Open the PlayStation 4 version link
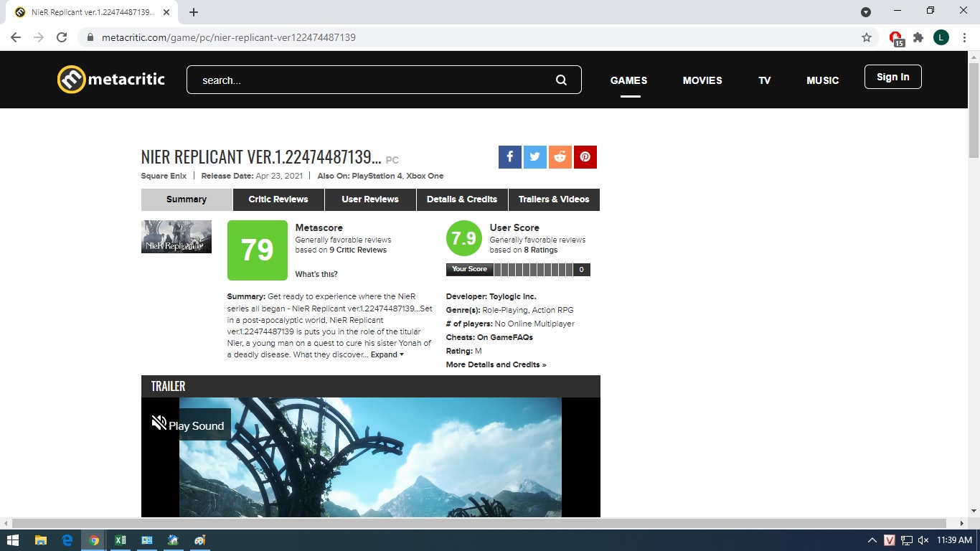Screen dimensions: 980x551 (x=377, y=176)
